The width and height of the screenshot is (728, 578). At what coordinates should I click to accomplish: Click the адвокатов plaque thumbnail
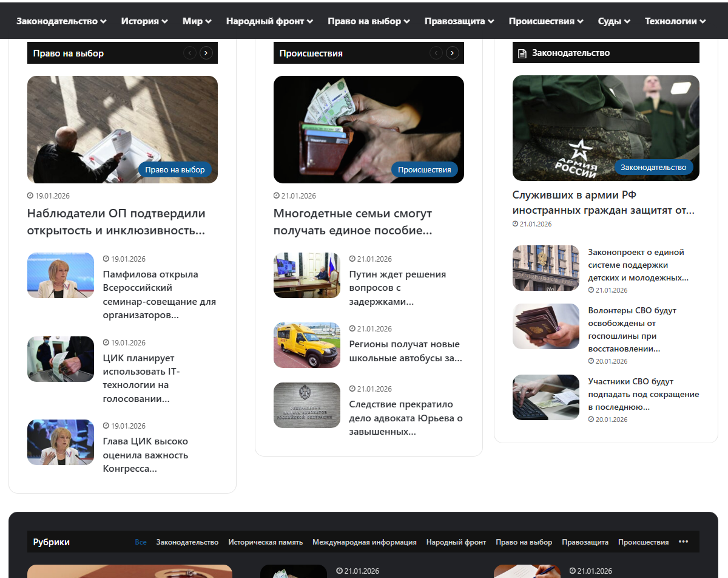(307, 405)
